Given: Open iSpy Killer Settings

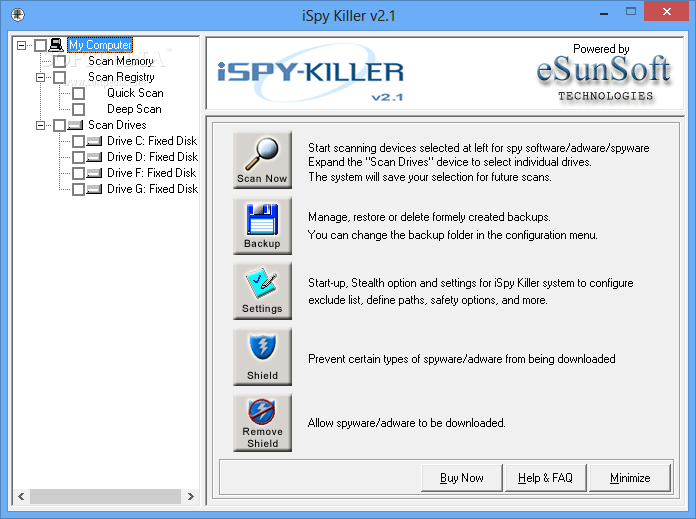Looking at the screenshot, I should pos(262,291).
